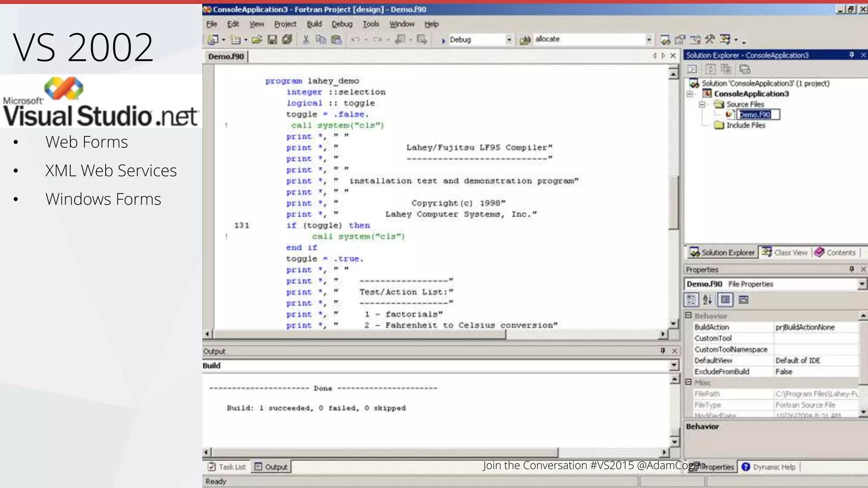Screen dimensions: 868x488
Task: Collapse the ConsoleApplication3 project node
Action: click(x=690, y=94)
